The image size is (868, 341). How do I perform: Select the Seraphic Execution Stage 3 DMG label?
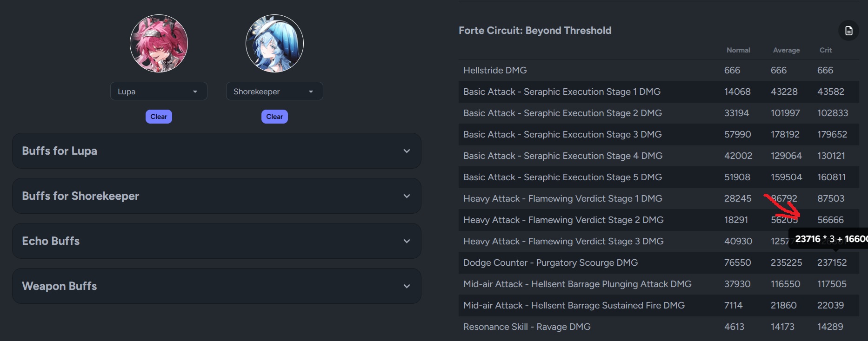coord(562,134)
